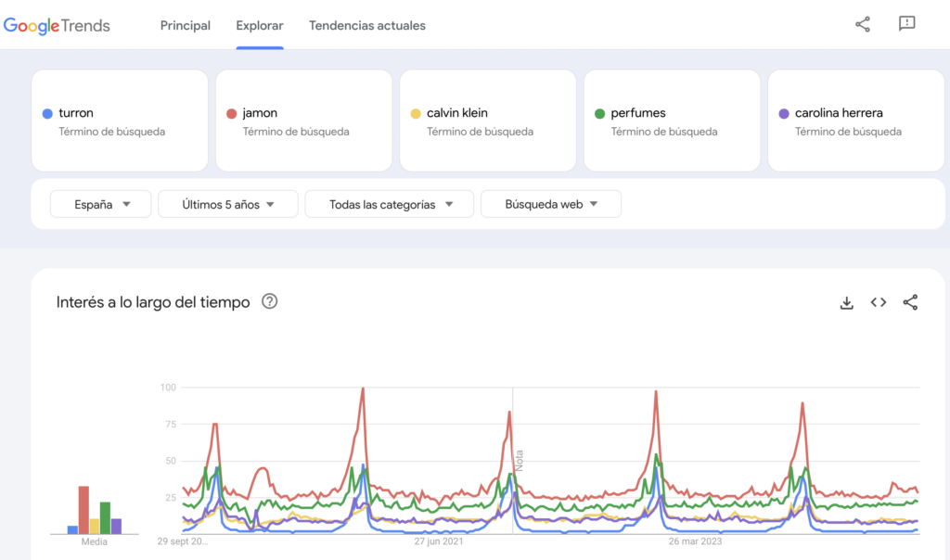Go to the Principal tab
The height and width of the screenshot is (560, 950).
click(x=186, y=25)
